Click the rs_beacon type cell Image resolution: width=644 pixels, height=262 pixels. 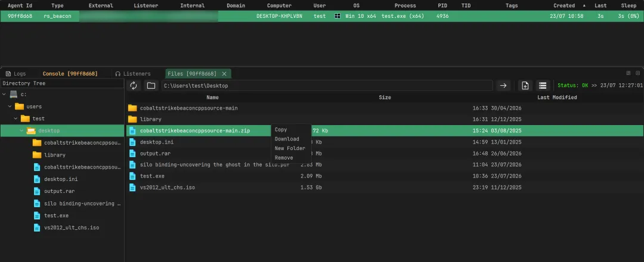point(57,16)
